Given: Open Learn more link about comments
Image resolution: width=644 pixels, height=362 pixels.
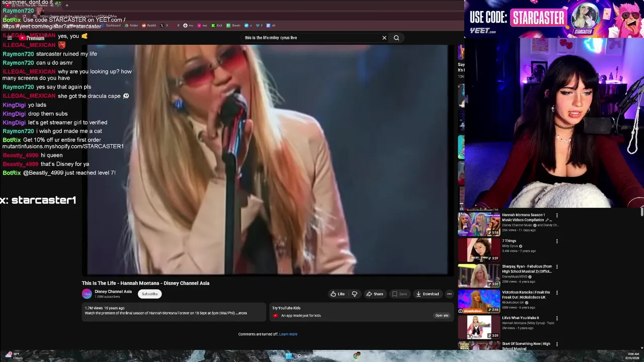Looking at the screenshot, I should point(288,334).
